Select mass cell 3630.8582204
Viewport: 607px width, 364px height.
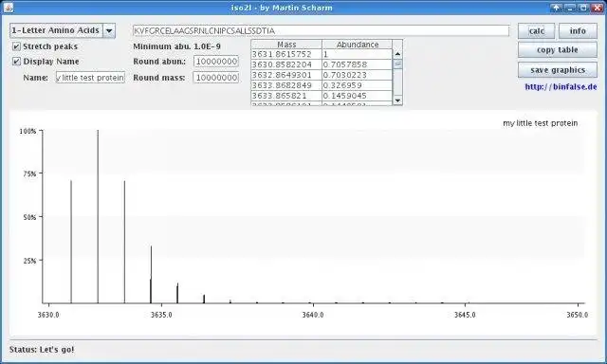[x=286, y=64]
